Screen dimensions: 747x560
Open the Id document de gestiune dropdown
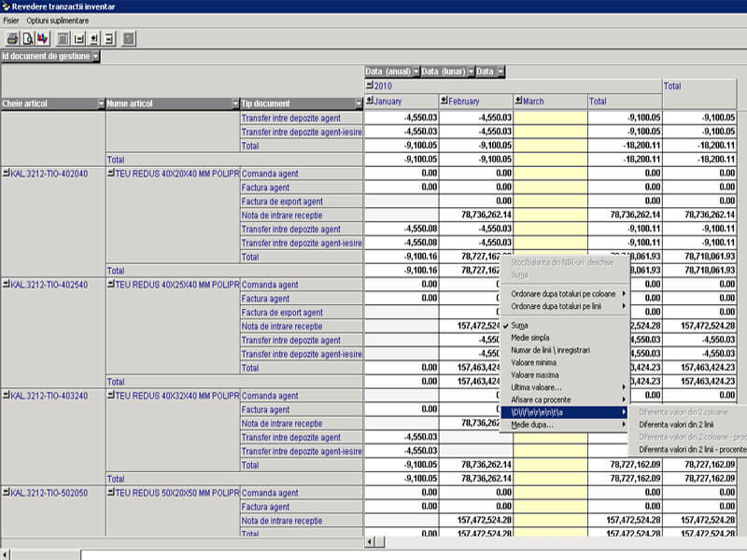pyautogui.click(x=95, y=56)
